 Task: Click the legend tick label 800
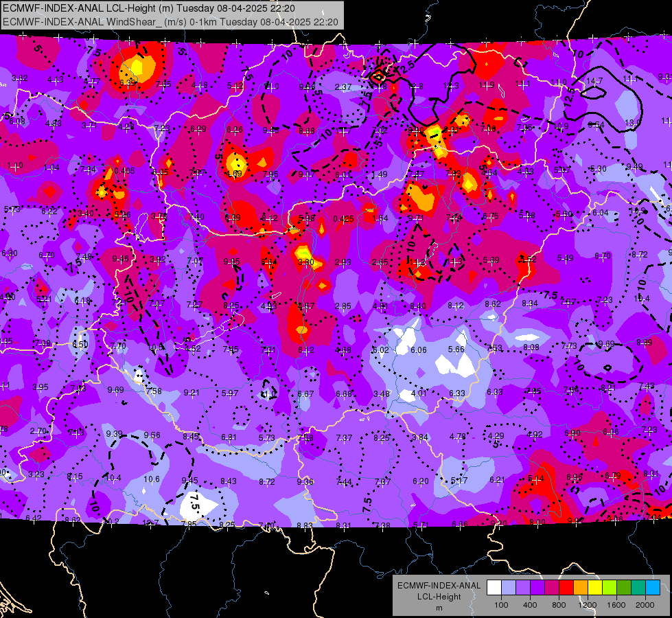point(559,605)
